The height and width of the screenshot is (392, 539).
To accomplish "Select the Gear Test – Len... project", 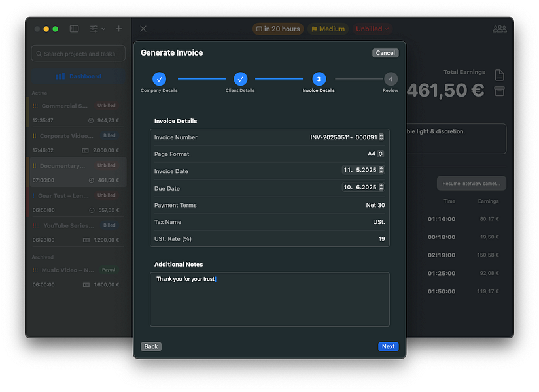I will click(x=77, y=203).
